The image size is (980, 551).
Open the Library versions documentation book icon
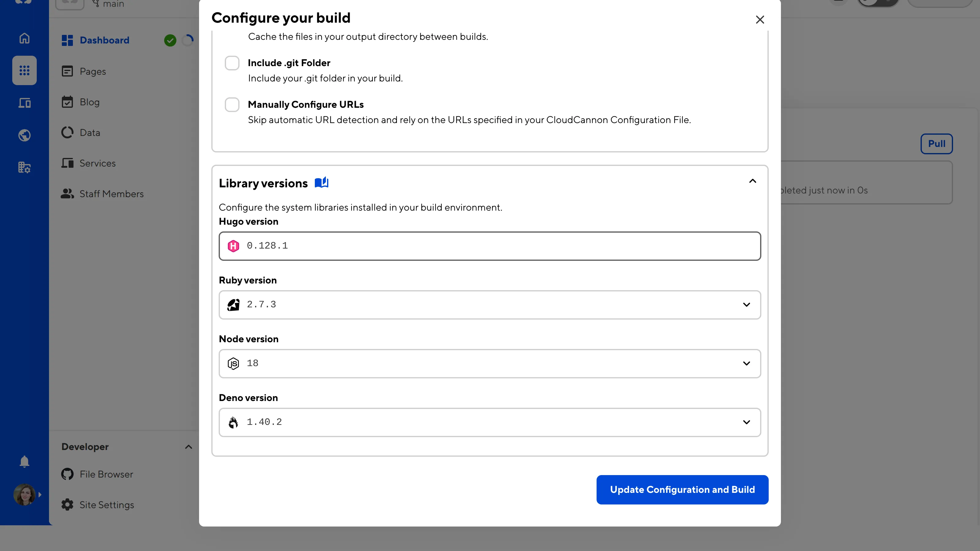322,182
